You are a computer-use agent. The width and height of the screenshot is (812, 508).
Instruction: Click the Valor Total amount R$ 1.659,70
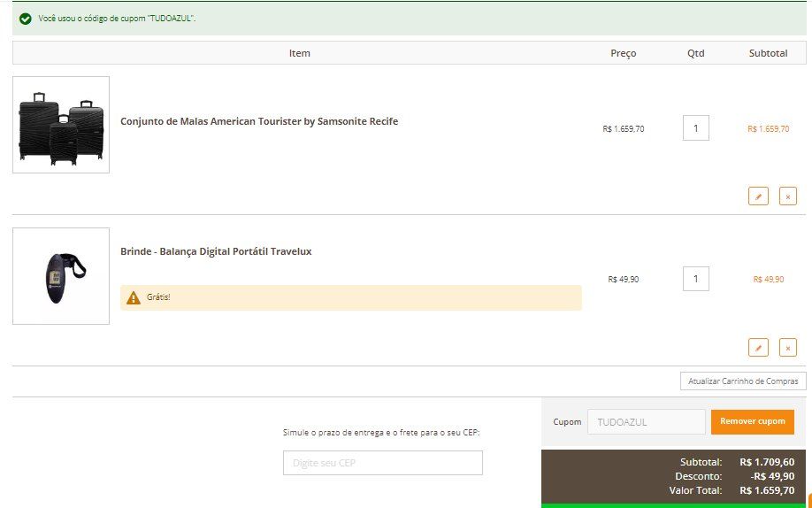coord(767,490)
